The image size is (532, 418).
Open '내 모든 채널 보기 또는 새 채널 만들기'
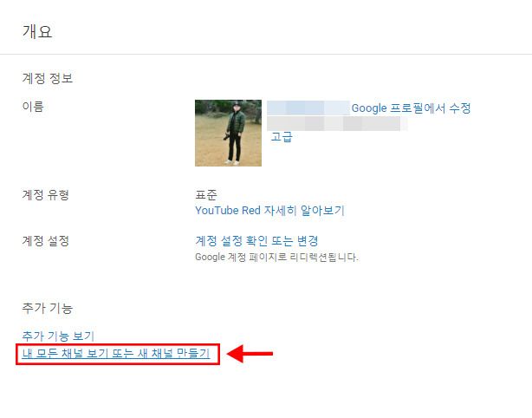[x=116, y=354]
